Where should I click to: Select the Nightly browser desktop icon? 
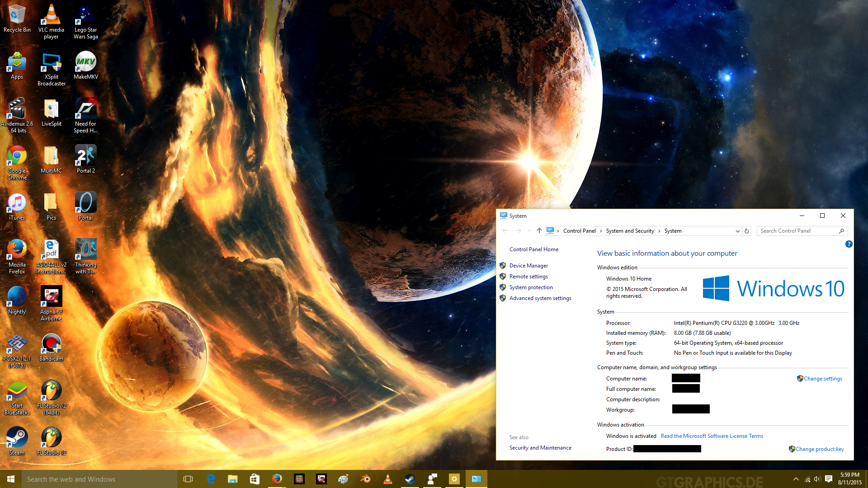point(17,301)
